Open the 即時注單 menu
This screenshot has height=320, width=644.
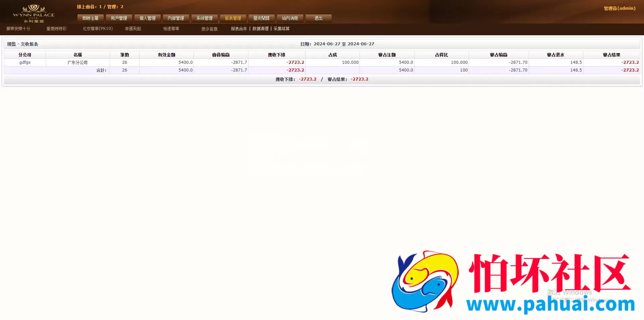pyautogui.click(x=91, y=18)
